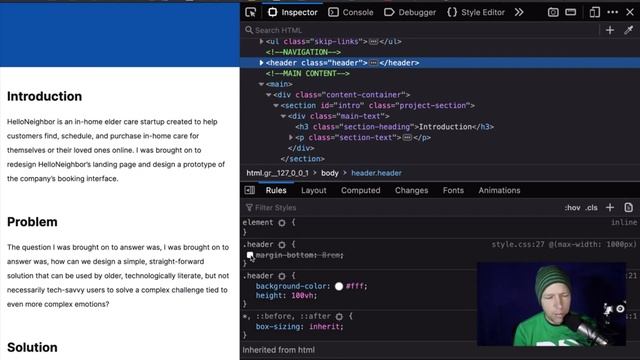Screen dimensions: 640x360
Task: Focus the Search HTML field
Action: tap(420, 30)
